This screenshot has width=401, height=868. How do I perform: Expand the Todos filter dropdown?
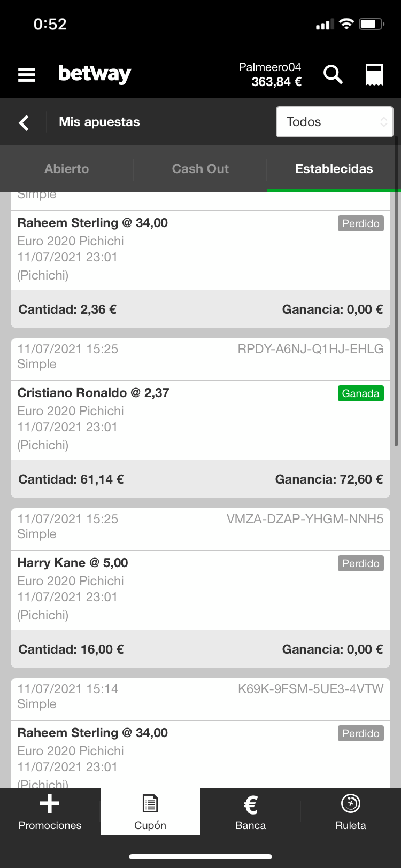pyautogui.click(x=335, y=122)
